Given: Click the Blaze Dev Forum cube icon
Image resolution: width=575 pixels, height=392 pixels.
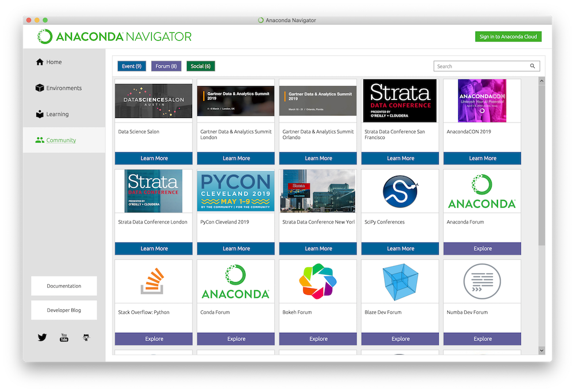Looking at the screenshot, I should tap(400, 282).
